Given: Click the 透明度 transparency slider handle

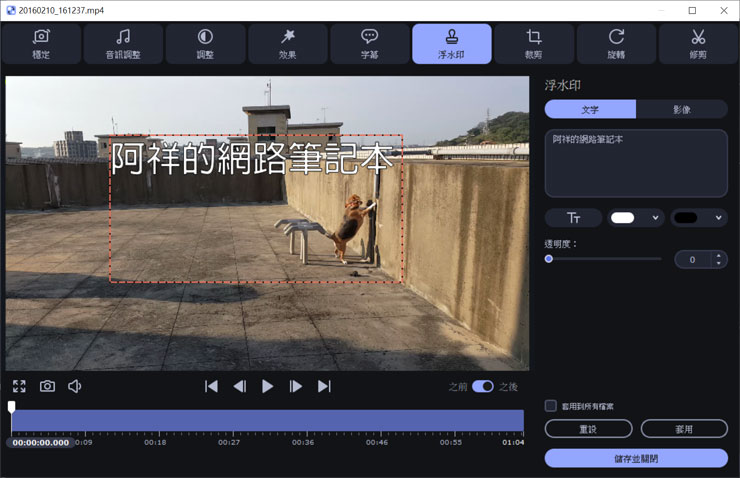Looking at the screenshot, I should coord(548,259).
